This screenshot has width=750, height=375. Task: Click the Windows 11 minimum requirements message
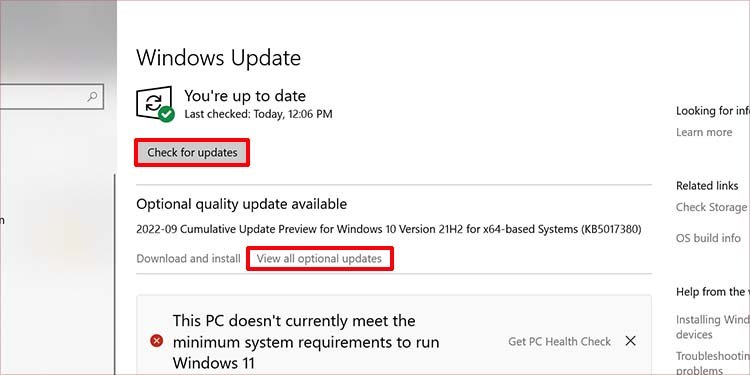click(306, 341)
